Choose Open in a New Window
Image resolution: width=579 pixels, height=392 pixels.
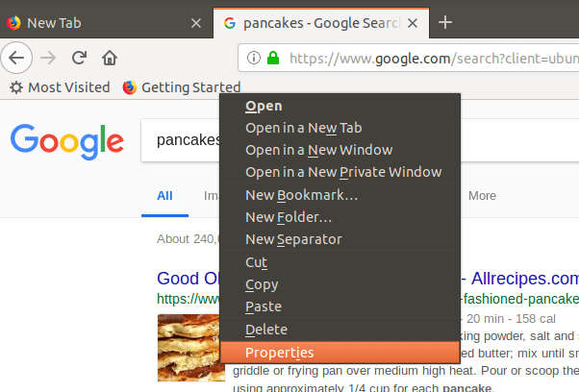pyautogui.click(x=340, y=150)
